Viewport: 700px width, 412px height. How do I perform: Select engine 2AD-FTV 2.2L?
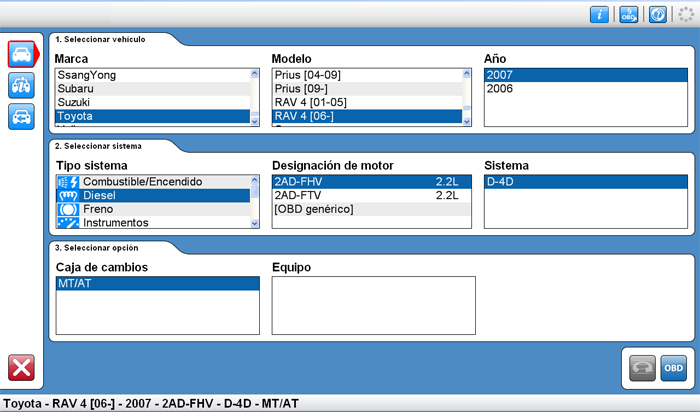[x=371, y=196]
